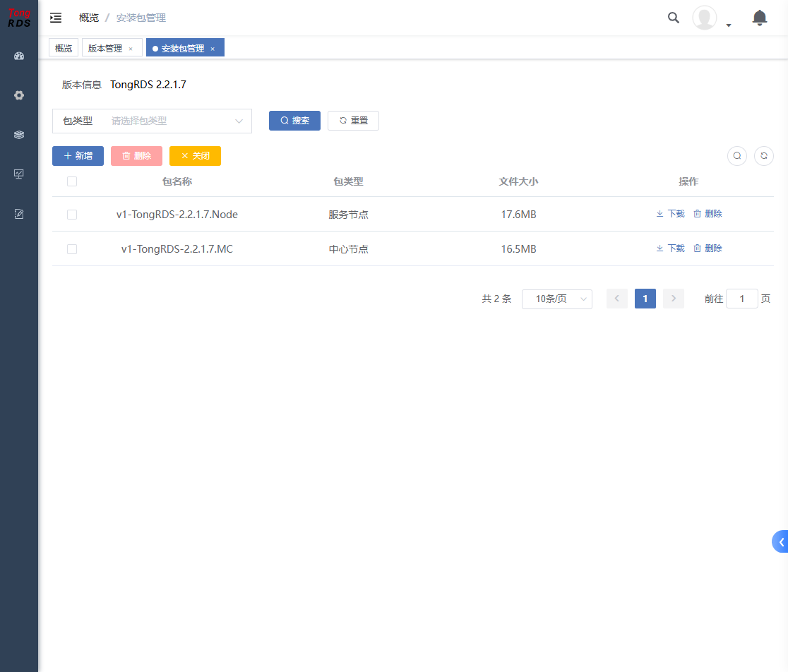Switch to the 概览 tab
Image resolution: width=788 pixels, height=672 pixels.
(x=64, y=48)
